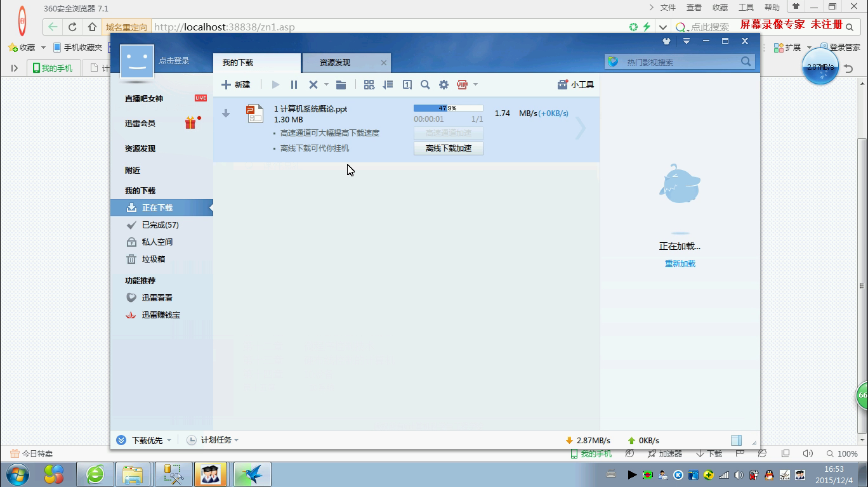The height and width of the screenshot is (487, 868).
Task: Open 直播吧女神 in the sidebar
Action: click(144, 98)
